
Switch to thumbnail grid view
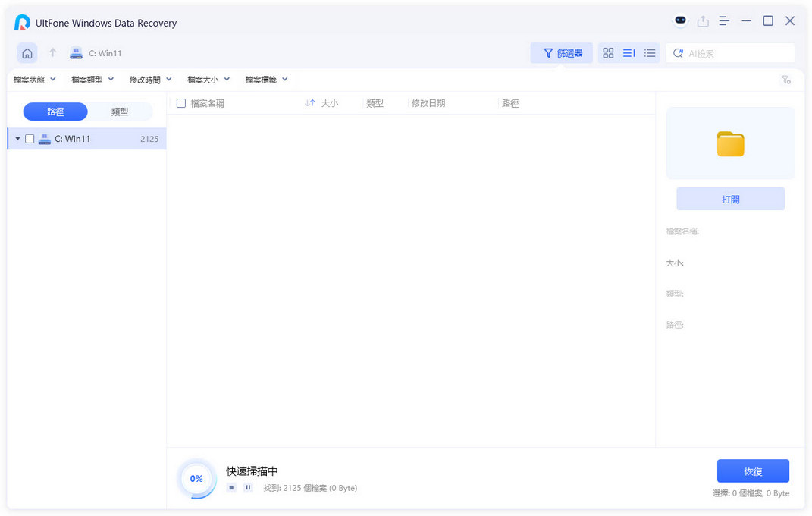(608, 53)
